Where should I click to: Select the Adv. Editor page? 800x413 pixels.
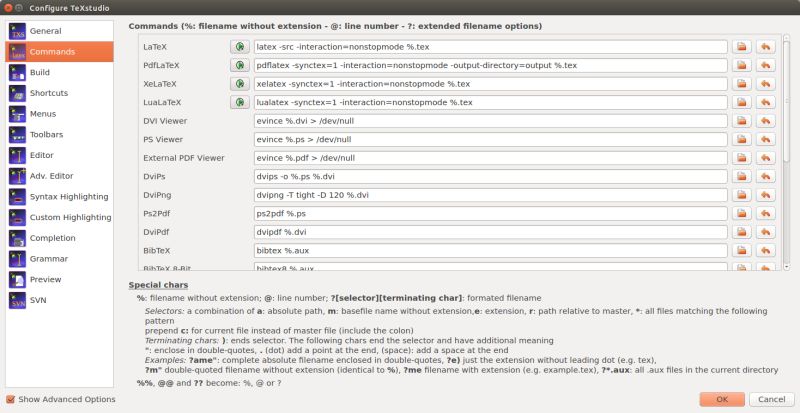point(59,176)
